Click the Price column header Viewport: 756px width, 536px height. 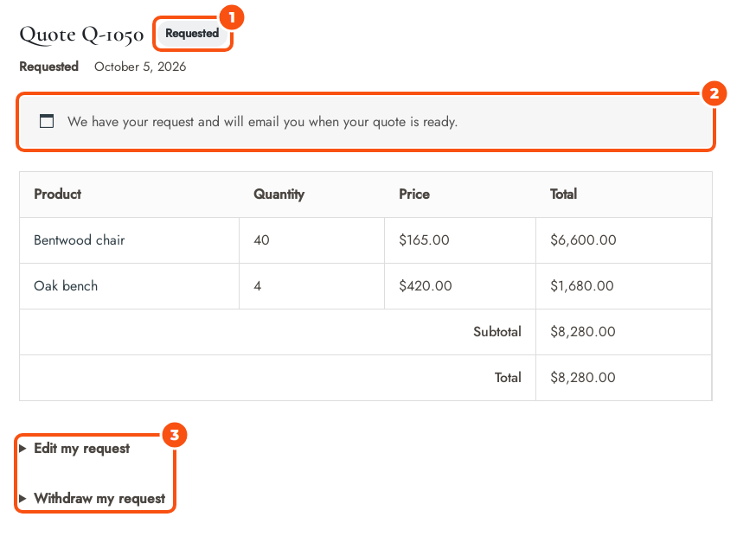tap(414, 194)
